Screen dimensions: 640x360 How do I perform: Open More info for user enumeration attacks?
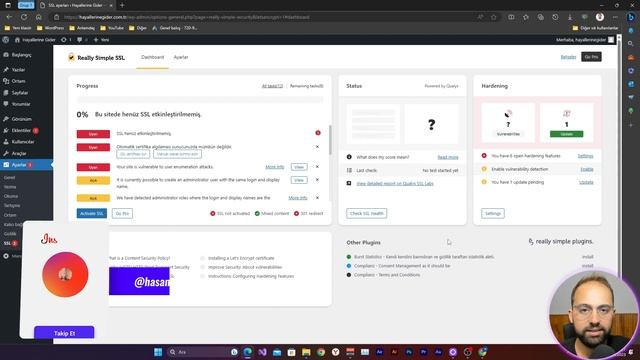(275, 167)
